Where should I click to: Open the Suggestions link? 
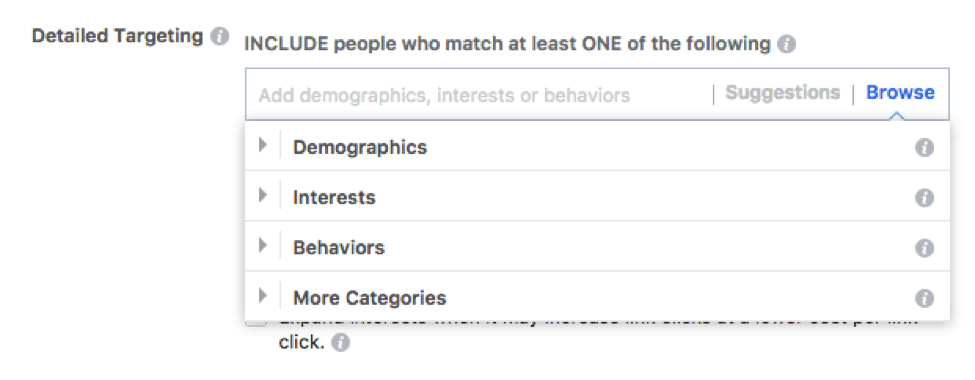coord(783,93)
